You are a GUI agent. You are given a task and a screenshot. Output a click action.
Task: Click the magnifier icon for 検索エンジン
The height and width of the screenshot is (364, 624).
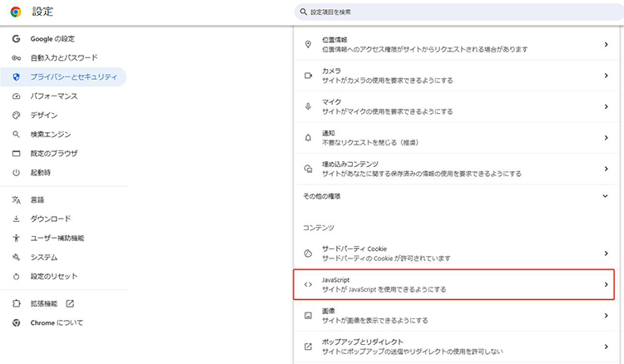[x=16, y=135]
